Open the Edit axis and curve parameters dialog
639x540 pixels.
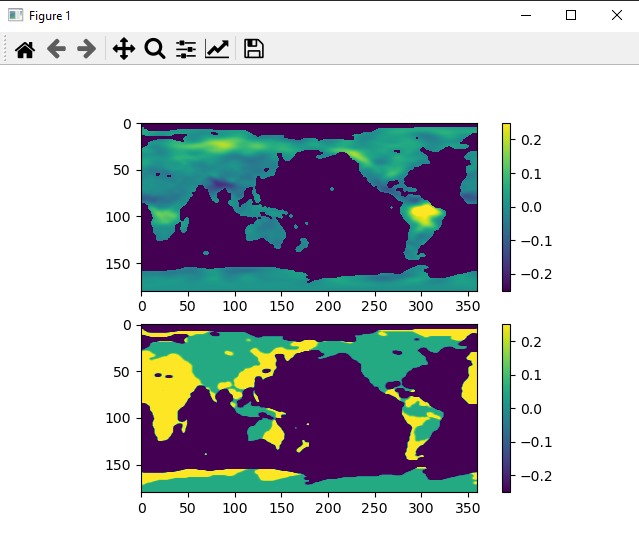tap(217, 49)
